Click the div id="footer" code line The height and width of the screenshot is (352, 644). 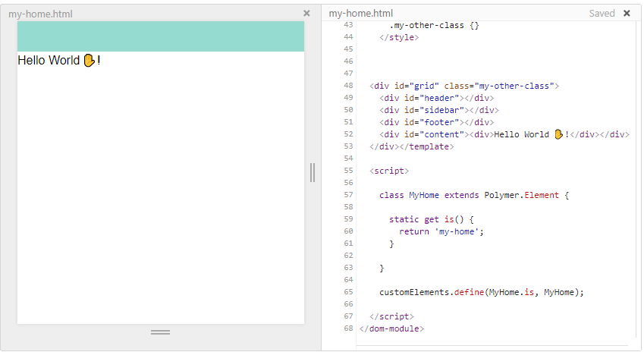click(x=437, y=122)
